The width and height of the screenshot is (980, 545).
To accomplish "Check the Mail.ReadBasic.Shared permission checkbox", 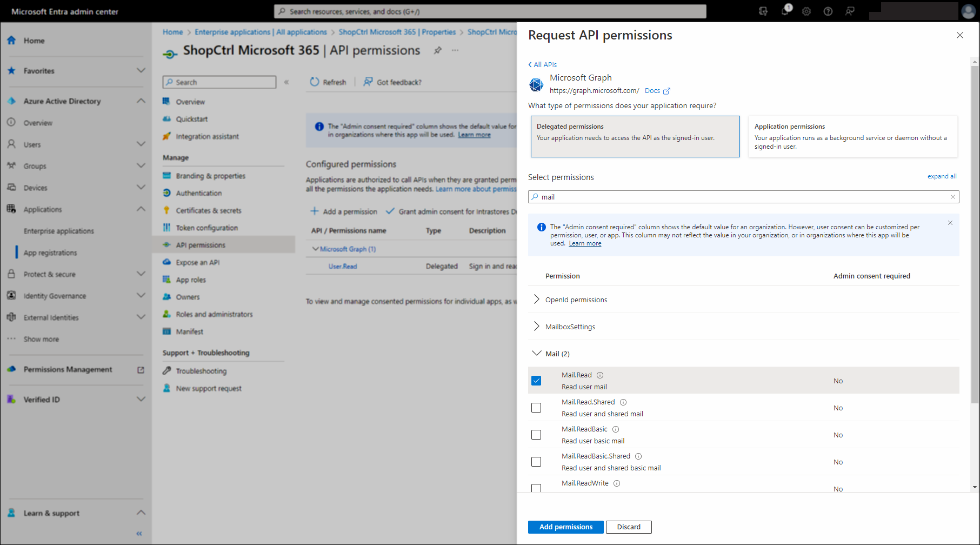I will tap(536, 462).
